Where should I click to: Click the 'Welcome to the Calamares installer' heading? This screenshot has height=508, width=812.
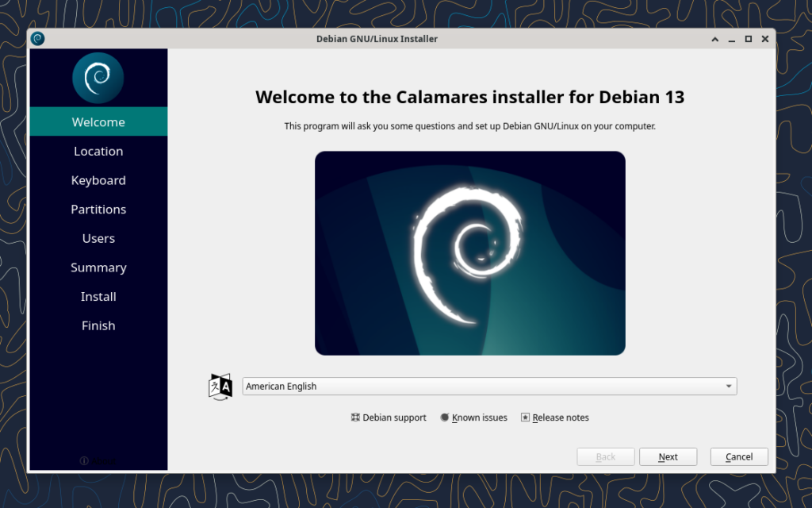(x=469, y=97)
